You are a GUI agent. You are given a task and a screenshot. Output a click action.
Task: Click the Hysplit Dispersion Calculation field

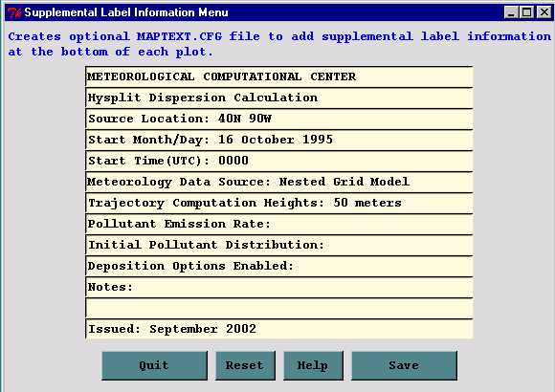pos(278,98)
